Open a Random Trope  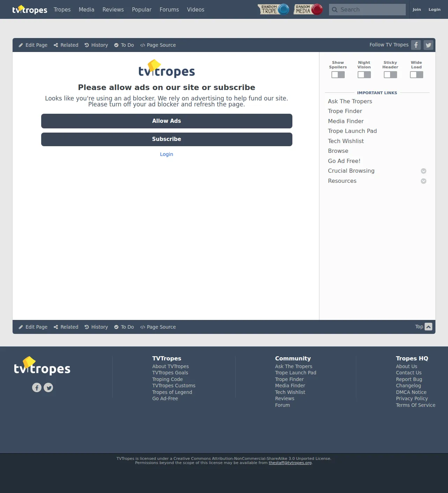[274, 9]
